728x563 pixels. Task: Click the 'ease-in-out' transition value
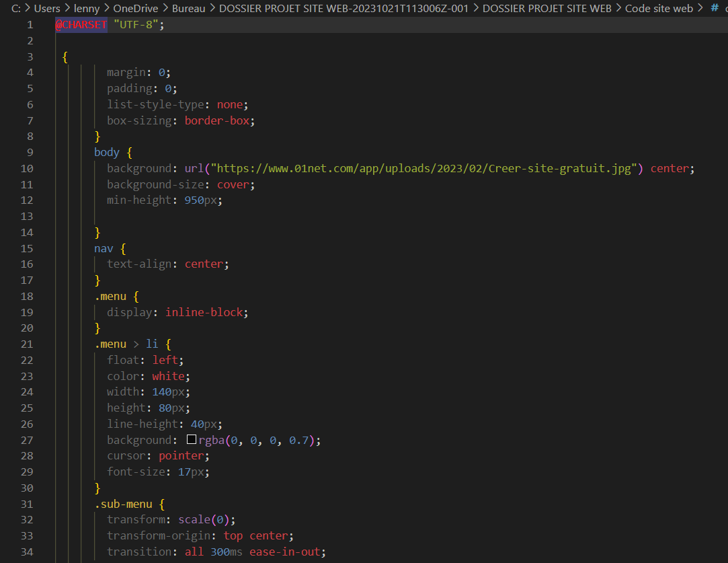pyautogui.click(x=286, y=552)
